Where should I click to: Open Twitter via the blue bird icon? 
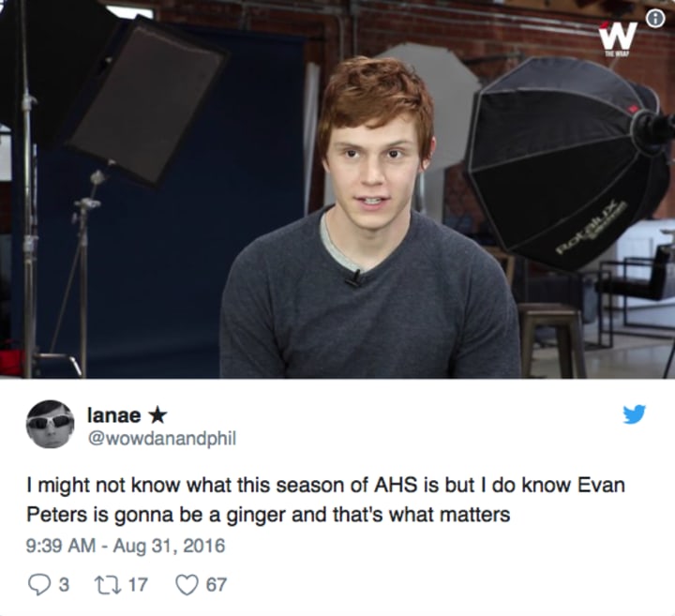tap(634, 413)
